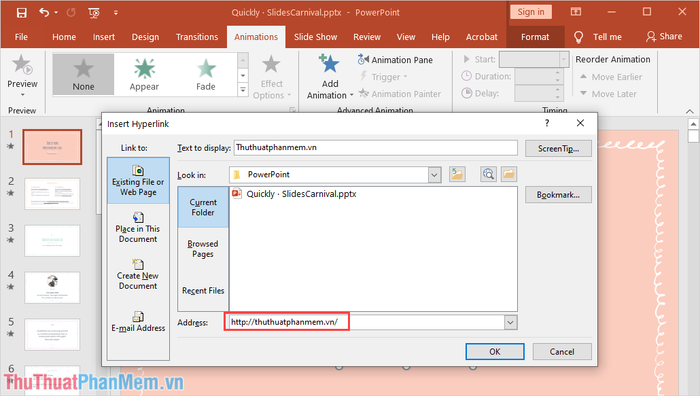This screenshot has width=700, height=396.
Task: Select the Recent Files view
Action: pos(203,291)
